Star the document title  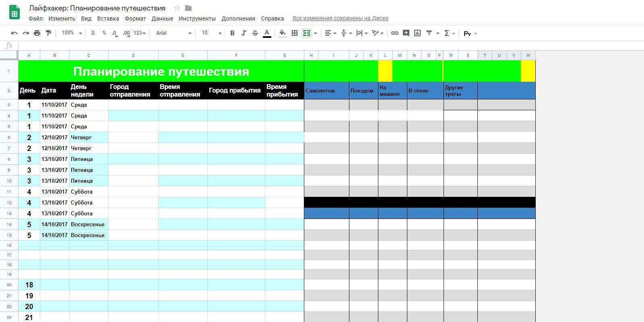(177, 8)
